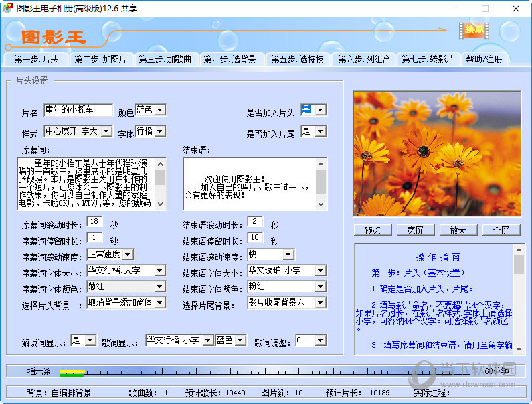Click the 序幕词滚动时长 field
This screenshot has width=532, height=404.
(96, 222)
